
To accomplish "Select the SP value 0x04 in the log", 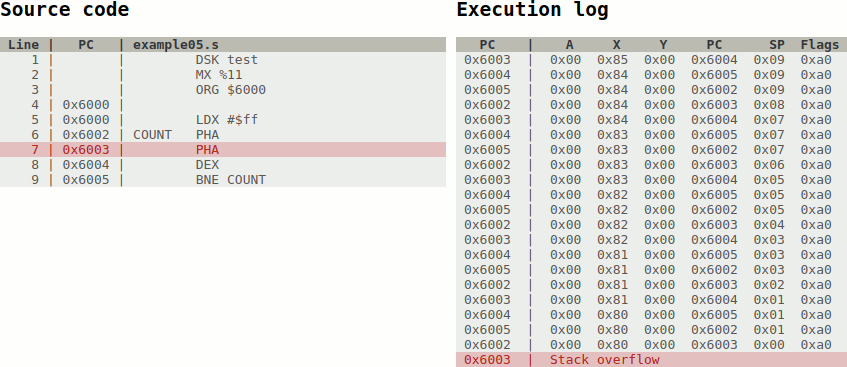I will (769, 225).
